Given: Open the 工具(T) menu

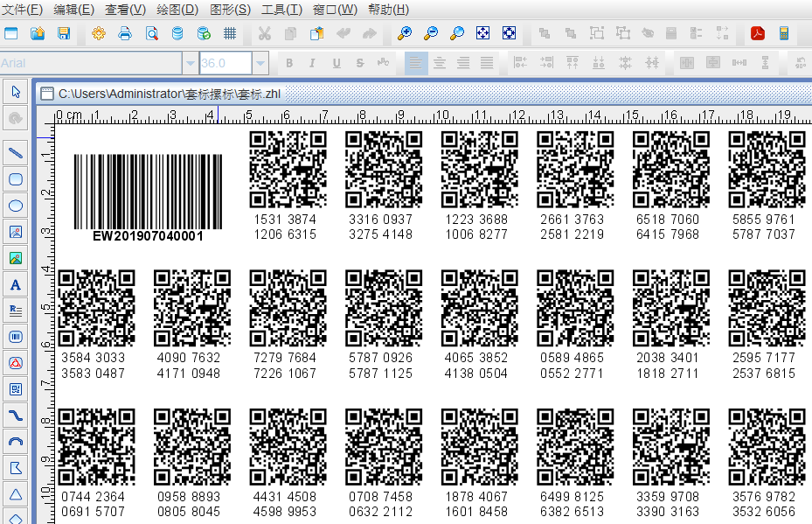Looking at the screenshot, I should 281,10.
